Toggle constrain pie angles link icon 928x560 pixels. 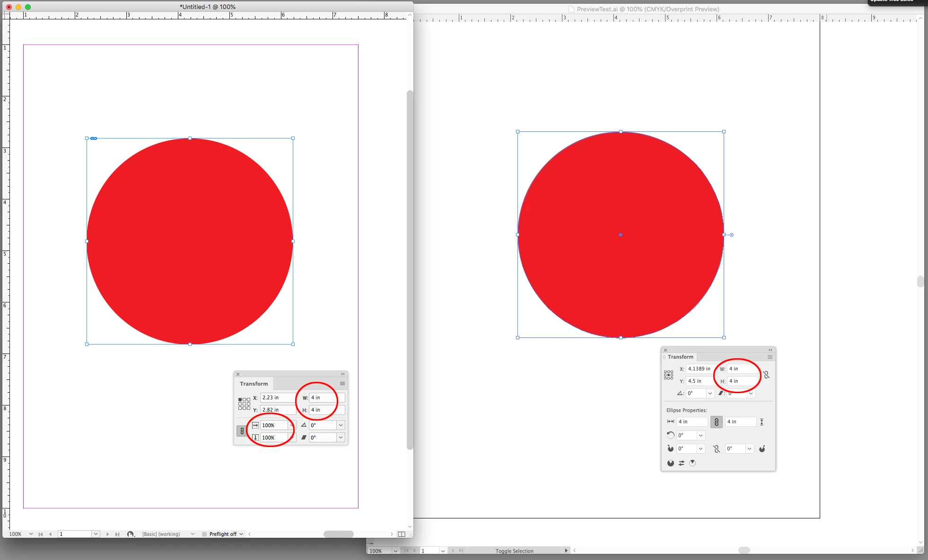click(716, 449)
